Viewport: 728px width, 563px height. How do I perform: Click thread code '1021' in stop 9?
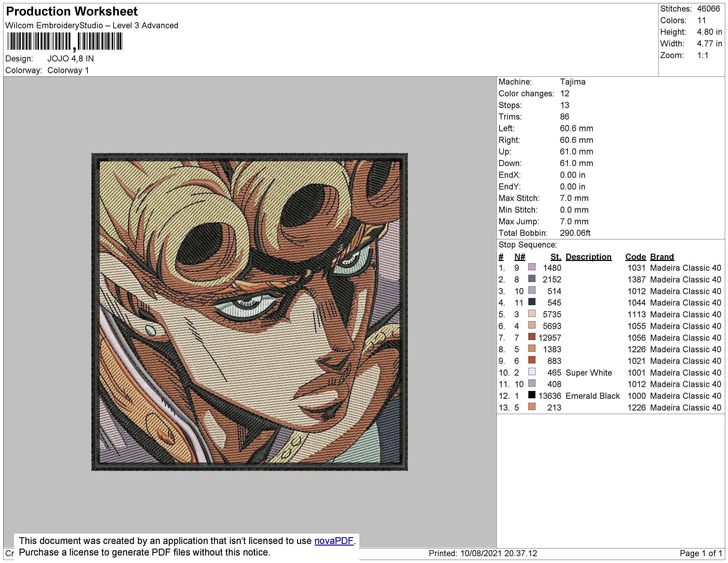(x=636, y=361)
